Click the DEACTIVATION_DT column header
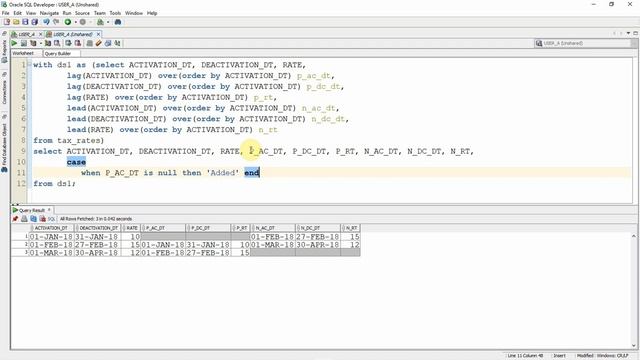The width and height of the screenshot is (640, 360). click(x=98, y=228)
